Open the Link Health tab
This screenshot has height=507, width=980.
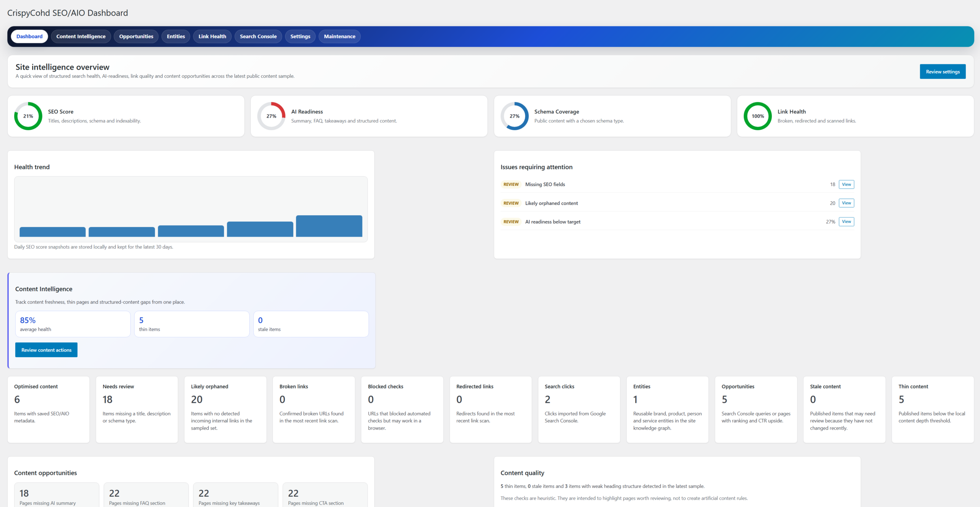click(212, 36)
